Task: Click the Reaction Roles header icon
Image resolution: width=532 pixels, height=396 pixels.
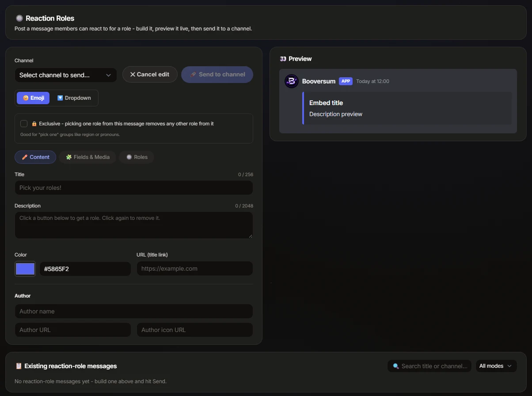Action: pyautogui.click(x=19, y=18)
